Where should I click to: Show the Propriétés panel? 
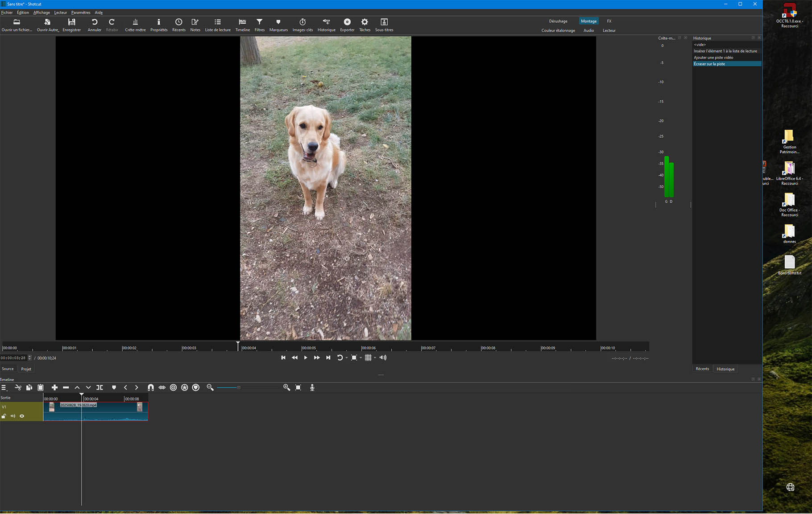159,25
